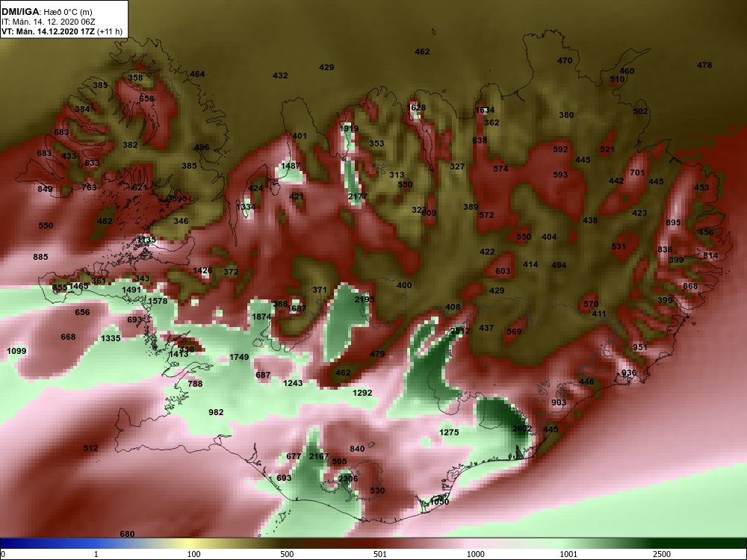747x560 pixels.
Task: Click the map value 849
Action: pyautogui.click(x=45, y=189)
